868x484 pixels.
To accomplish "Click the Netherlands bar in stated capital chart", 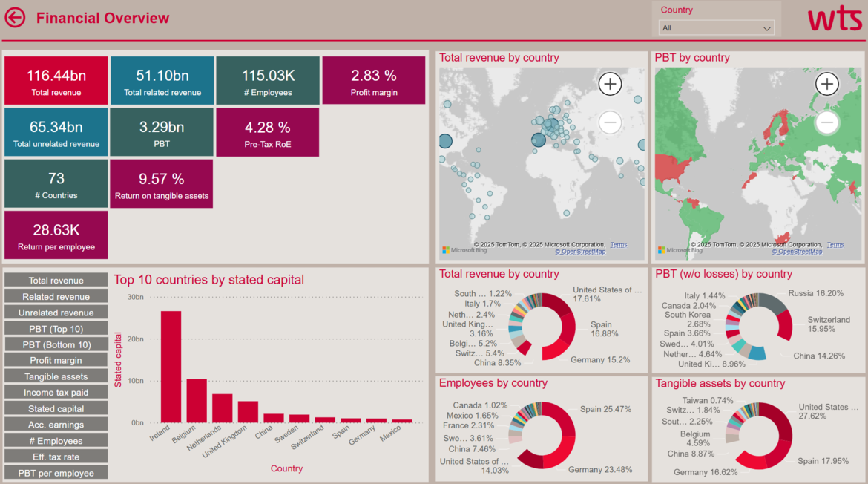I will click(223, 409).
